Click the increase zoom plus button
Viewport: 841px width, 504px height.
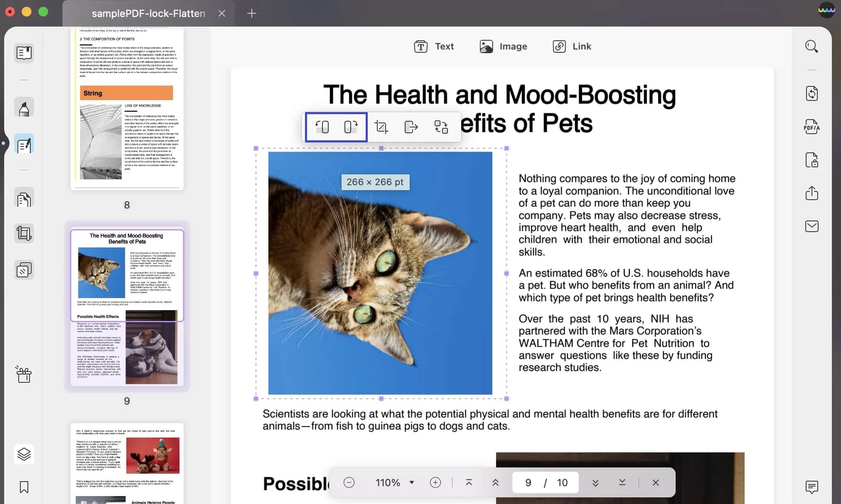click(434, 482)
